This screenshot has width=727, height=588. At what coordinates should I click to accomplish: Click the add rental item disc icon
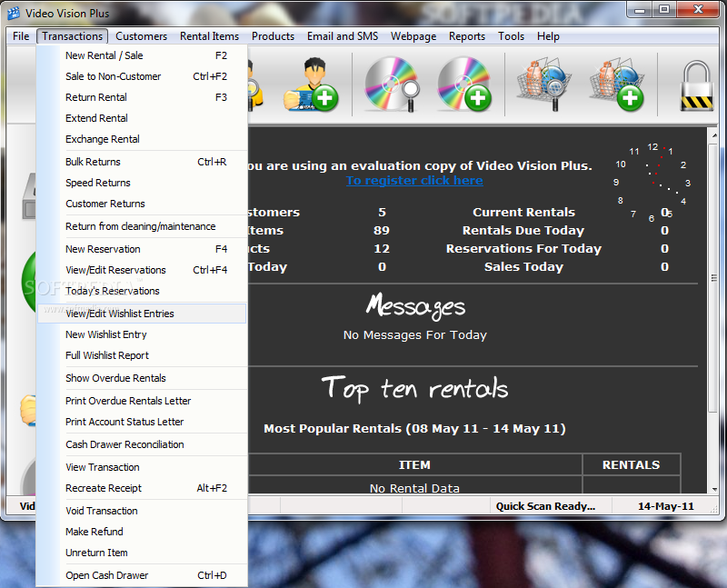[464, 85]
